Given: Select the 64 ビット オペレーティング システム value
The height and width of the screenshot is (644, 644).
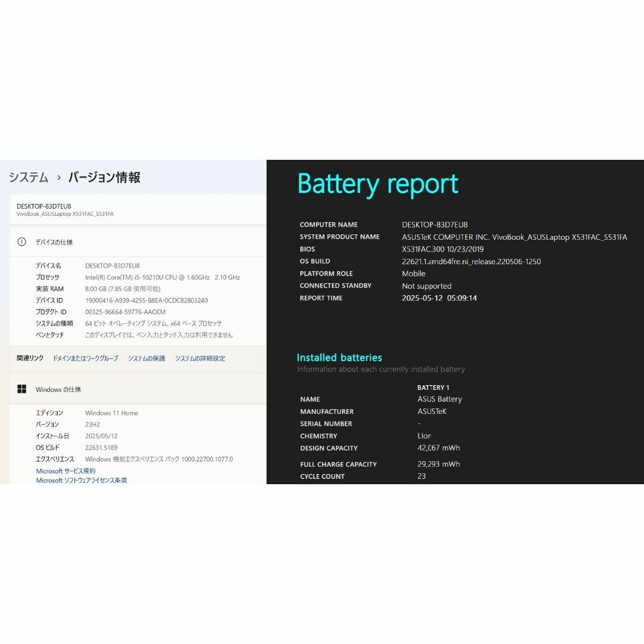Looking at the screenshot, I should click(153, 323).
